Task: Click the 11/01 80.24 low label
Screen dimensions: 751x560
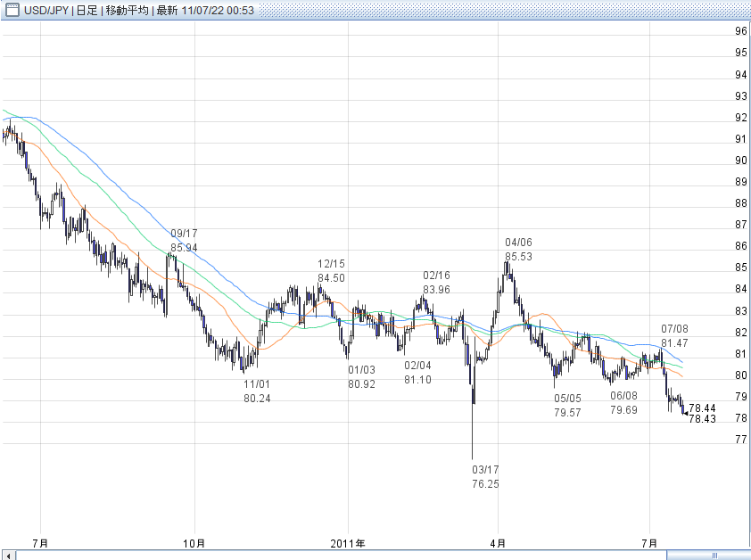Action: (257, 391)
